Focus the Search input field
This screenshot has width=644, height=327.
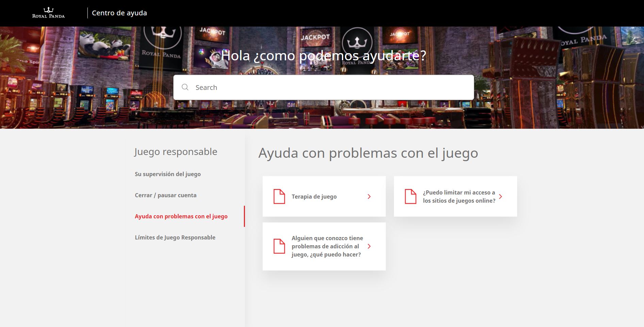(324, 88)
